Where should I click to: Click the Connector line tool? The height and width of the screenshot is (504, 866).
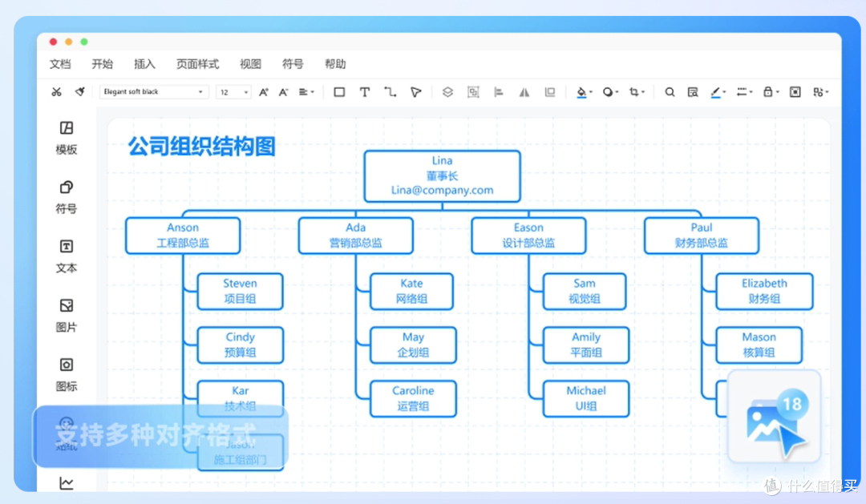click(x=391, y=91)
